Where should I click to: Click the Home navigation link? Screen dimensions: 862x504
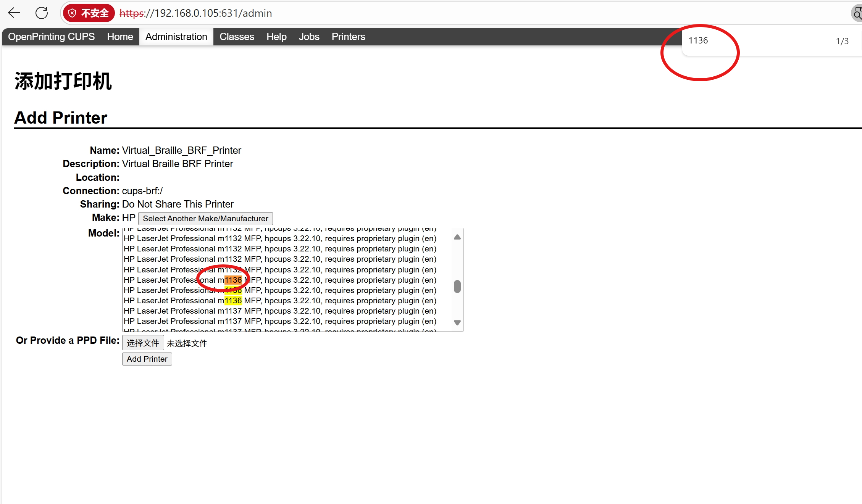[120, 37]
